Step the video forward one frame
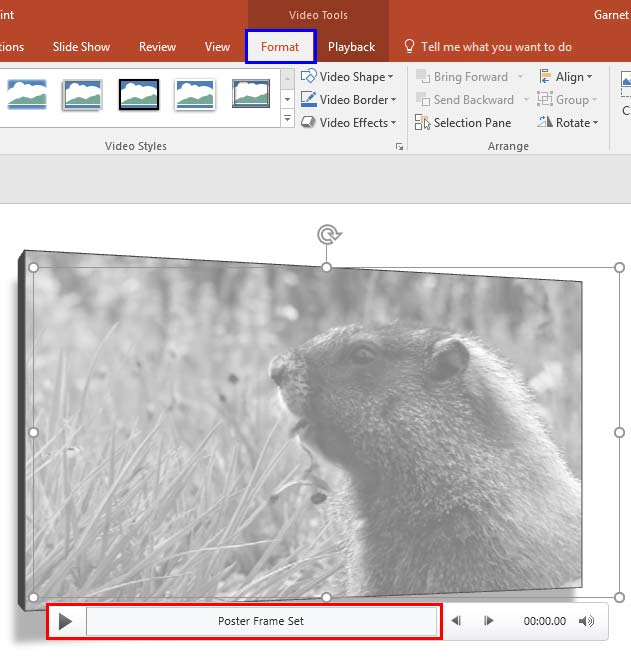 (x=489, y=621)
